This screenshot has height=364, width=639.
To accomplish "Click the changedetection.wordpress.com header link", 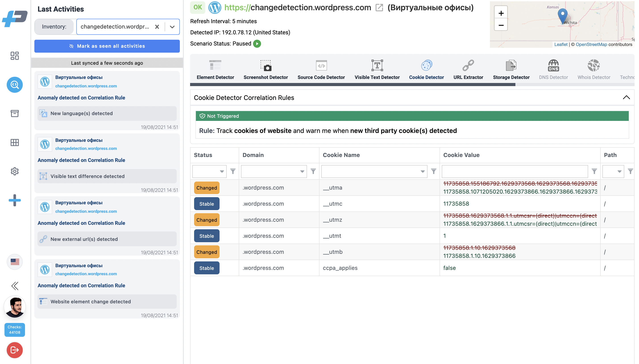I will pos(297,8).
